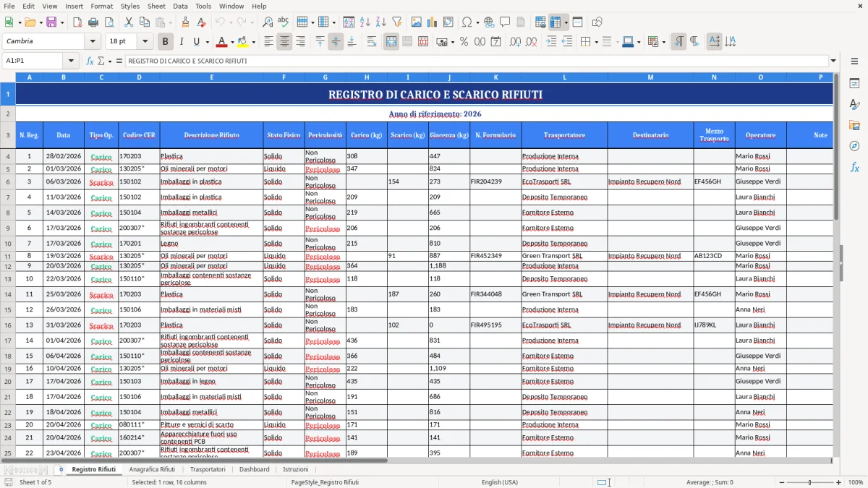Image resolution: width=868 pixels, height=488 pixels.
Task: Export directly as PDF
Action: [x=77, y=22]
